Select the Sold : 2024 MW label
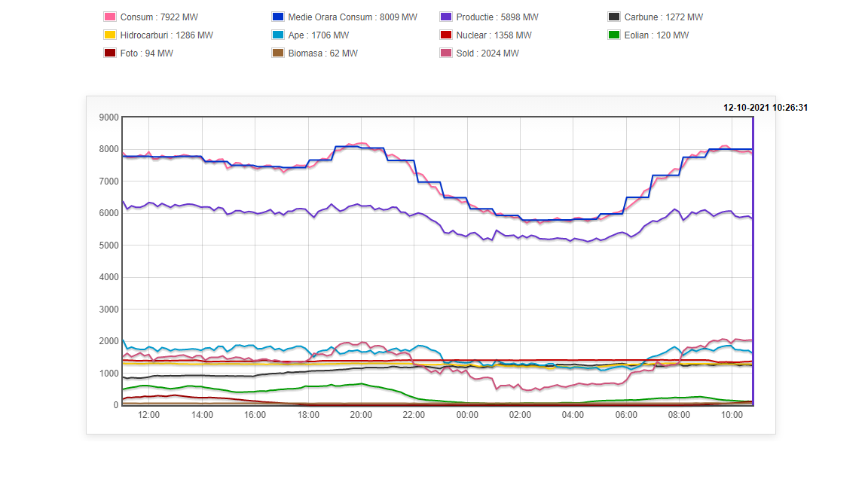868x488 pixels. [487, 53]
